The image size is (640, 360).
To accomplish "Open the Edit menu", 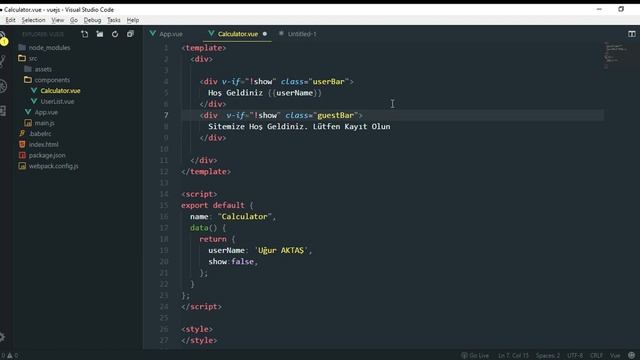I will click(x=10, y=20).
